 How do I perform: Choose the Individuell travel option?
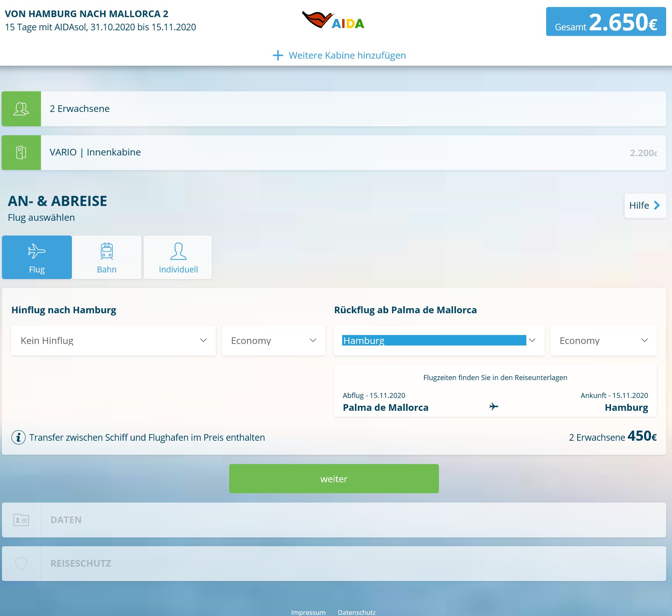[x=178, y=257]
